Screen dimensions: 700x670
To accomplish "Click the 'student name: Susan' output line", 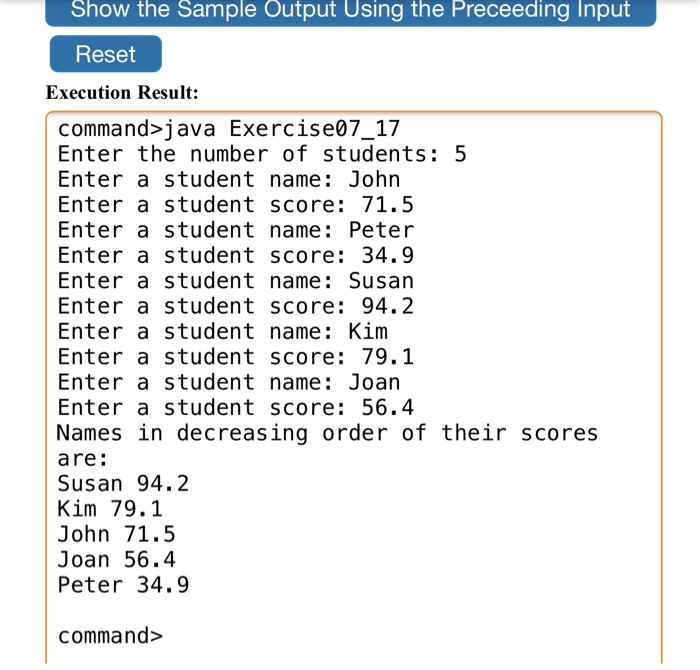I will click(236, 281).
